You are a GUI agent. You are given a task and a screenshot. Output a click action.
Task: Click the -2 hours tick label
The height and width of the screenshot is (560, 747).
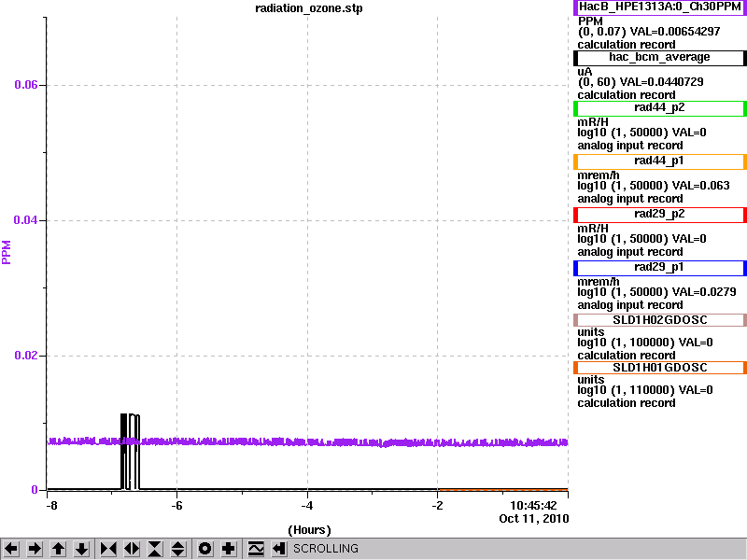[437, 506]
